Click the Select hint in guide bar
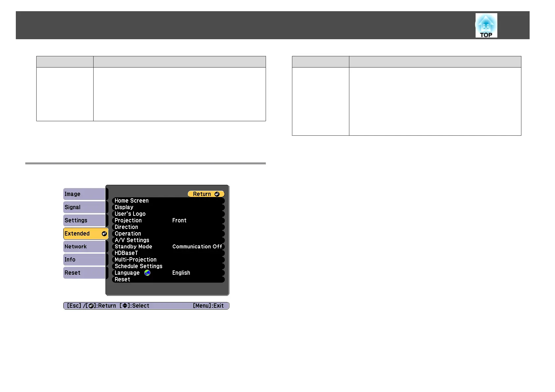Image resolution: width=555 pixels, height=392 pixels. click(134, 306)
